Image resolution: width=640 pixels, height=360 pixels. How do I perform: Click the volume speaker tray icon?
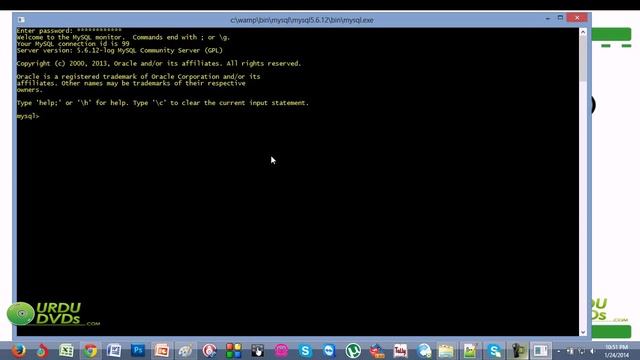[x=593, y=351]
